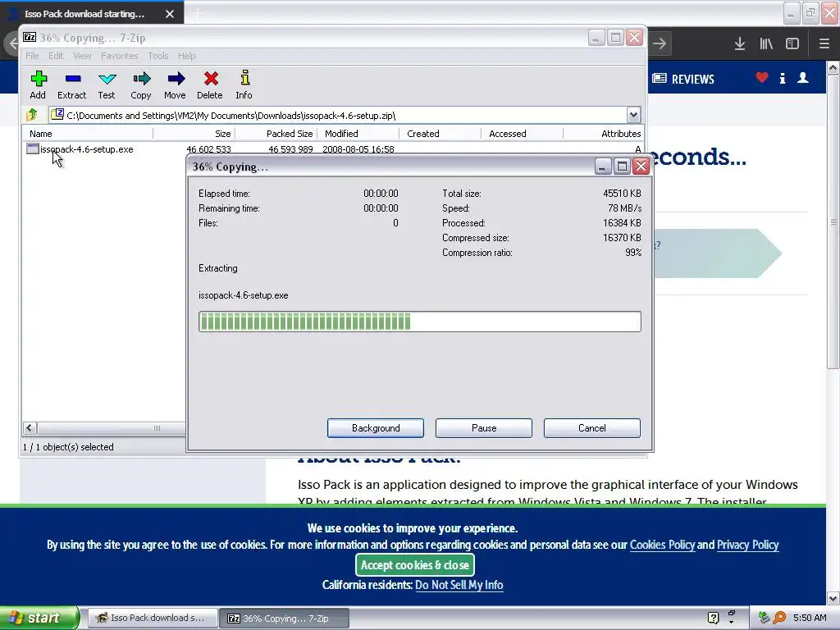Open the REVIEWS section on website
The width and height of the screenshot is (840, 630).
point(683,79)
